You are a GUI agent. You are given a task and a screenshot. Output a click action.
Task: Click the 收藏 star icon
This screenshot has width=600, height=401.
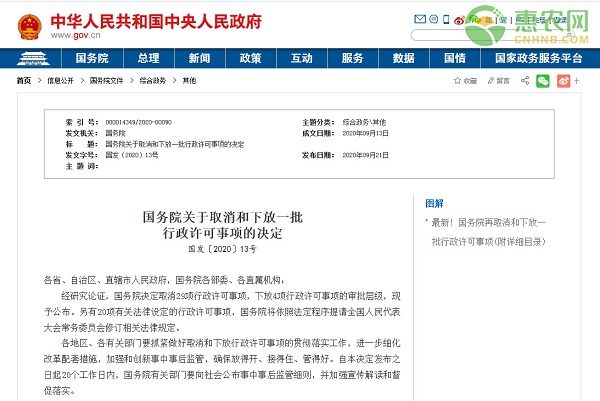pyautogui.click(x=457, y=80)
